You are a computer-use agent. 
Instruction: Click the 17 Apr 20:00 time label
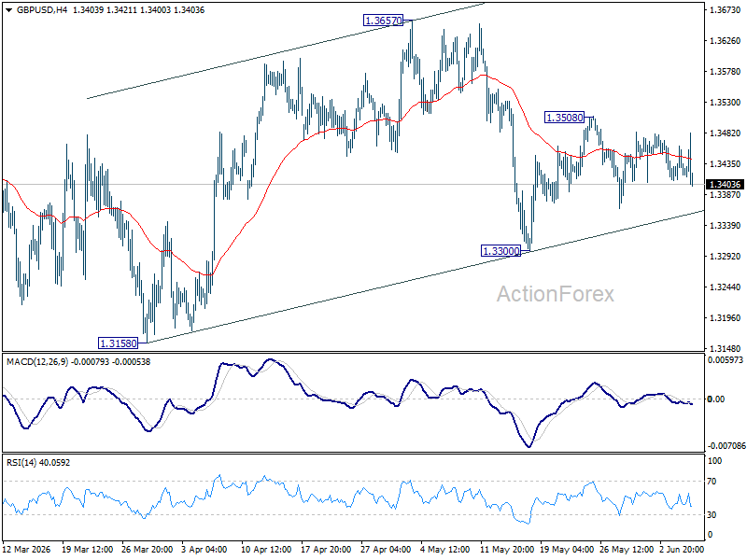click(x=326, y=549)
